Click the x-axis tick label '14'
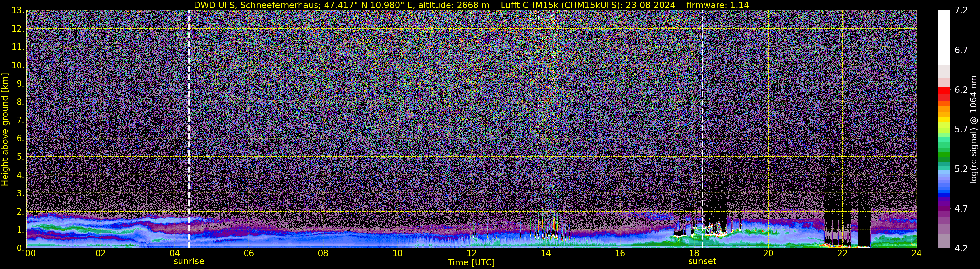Screen dimensions: 980x269 [x=545, y=253]
